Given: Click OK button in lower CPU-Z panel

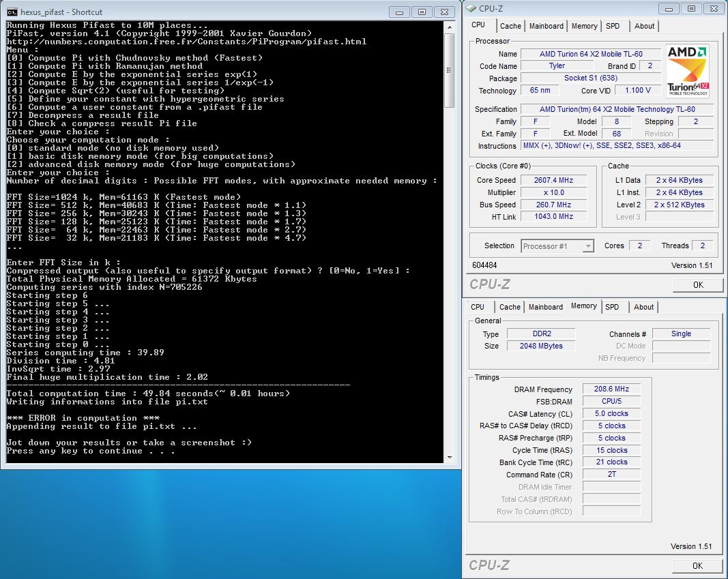Looking at the screenshot, I should point(697,565).
